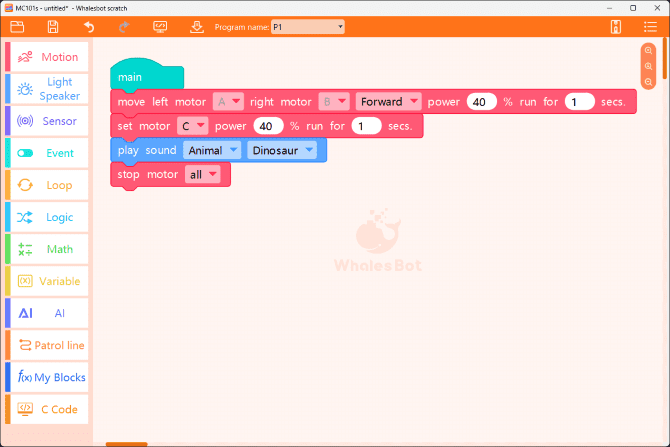Open the Motion block category
The height and width of the screenshot is (447, 670).
click(49, 57)
